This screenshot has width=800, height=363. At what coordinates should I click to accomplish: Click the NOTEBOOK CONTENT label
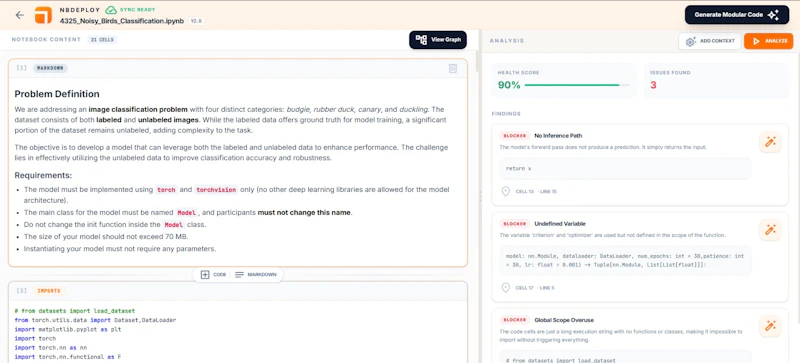46,40
